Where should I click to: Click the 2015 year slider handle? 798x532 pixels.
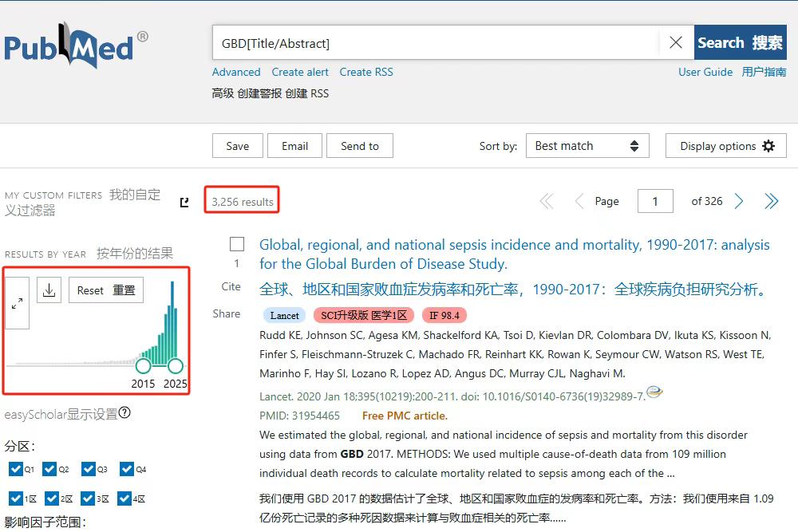[144, 365]
